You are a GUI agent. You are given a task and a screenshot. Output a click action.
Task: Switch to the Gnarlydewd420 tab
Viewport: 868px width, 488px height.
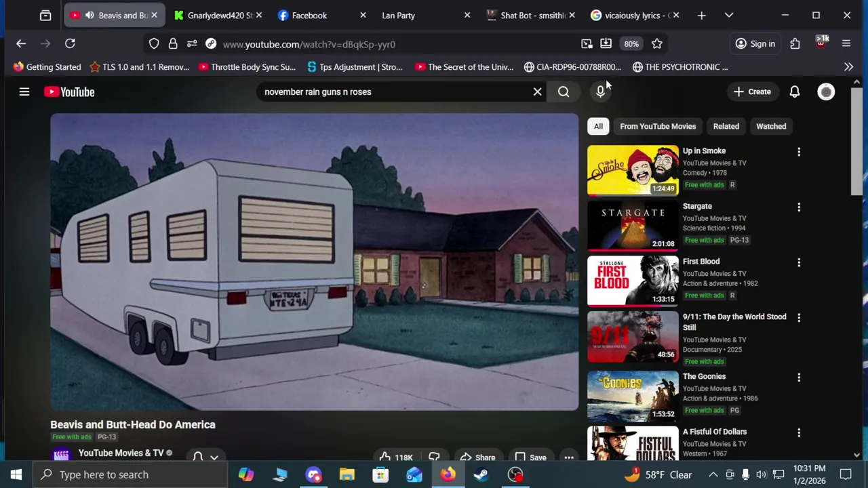tap(218, 15)
